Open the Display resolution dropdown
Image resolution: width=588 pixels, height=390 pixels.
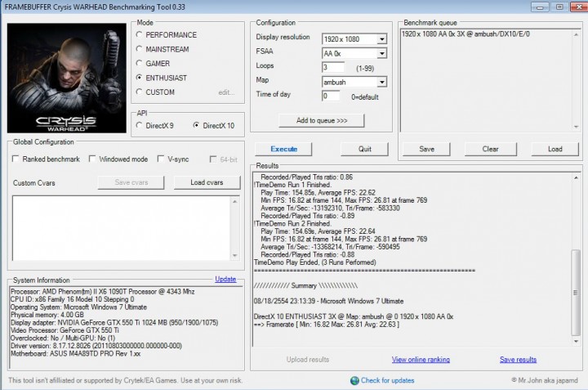point(381,39)
